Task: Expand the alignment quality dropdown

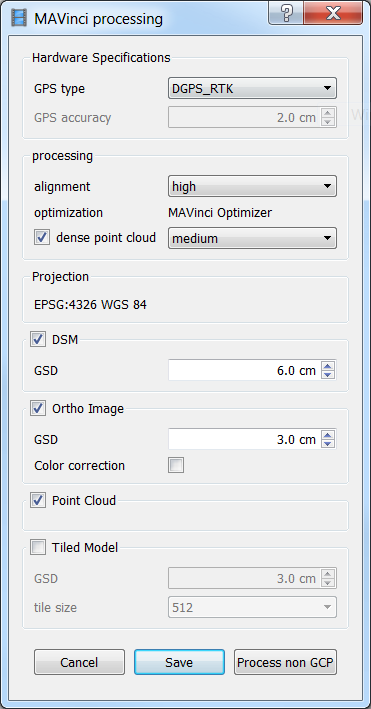Action: tap(252, 186)
